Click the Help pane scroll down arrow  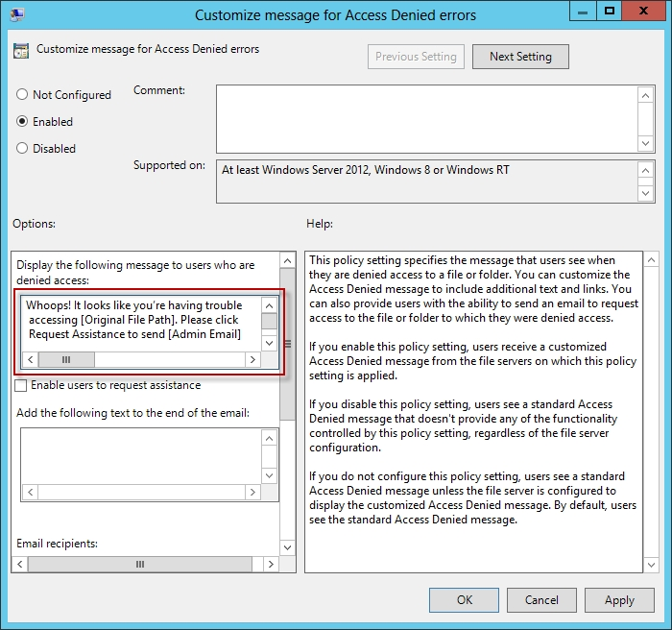tap(651, 565)
